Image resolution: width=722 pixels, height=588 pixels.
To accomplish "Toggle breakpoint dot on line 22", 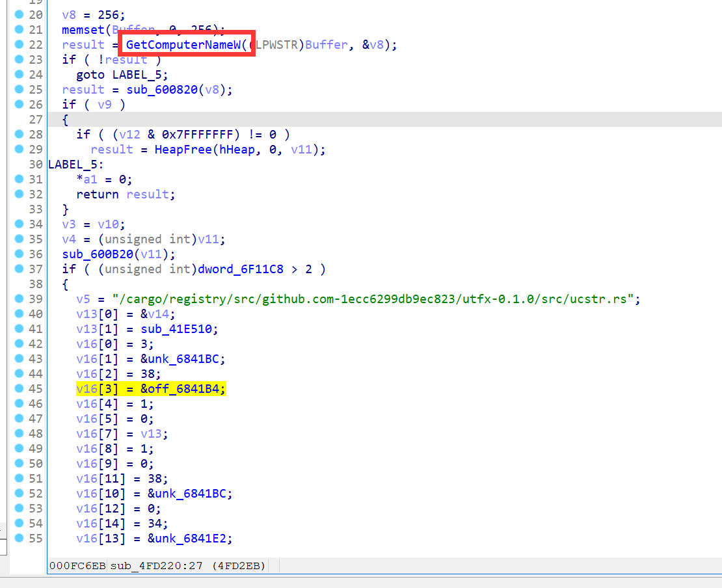I will click(x=19, y=44).
